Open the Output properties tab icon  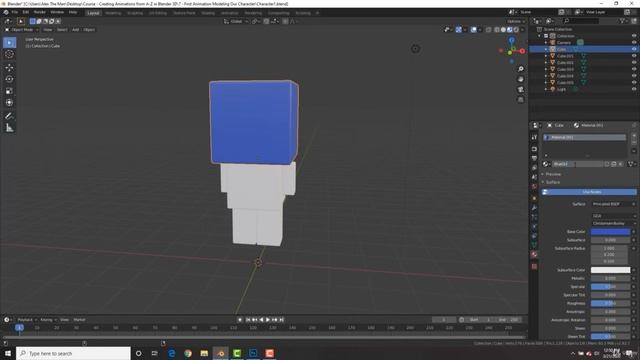534,158
